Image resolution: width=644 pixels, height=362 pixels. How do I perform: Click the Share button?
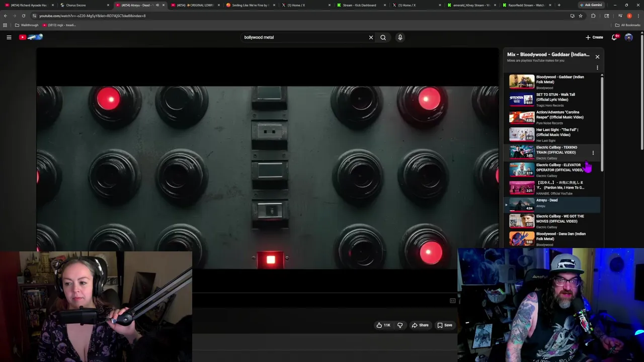click(x=420, y=325)
